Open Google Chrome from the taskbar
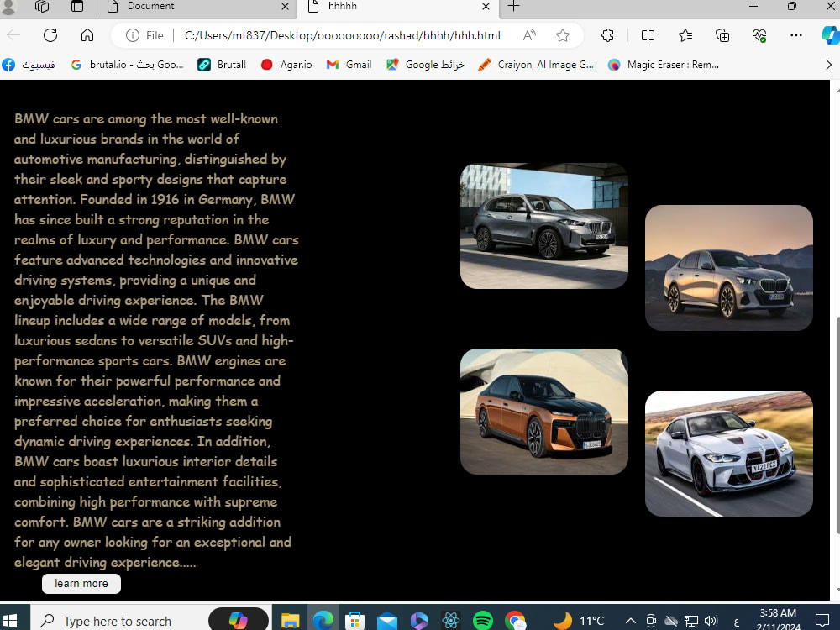The height and width of the screenshot is (630, 840). click(516, 621)
